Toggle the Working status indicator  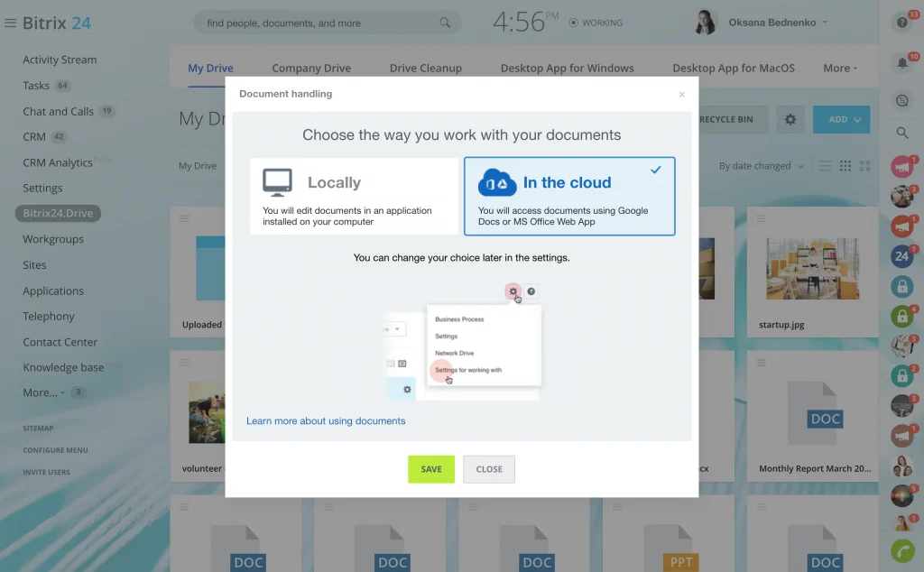click(596, 23)
